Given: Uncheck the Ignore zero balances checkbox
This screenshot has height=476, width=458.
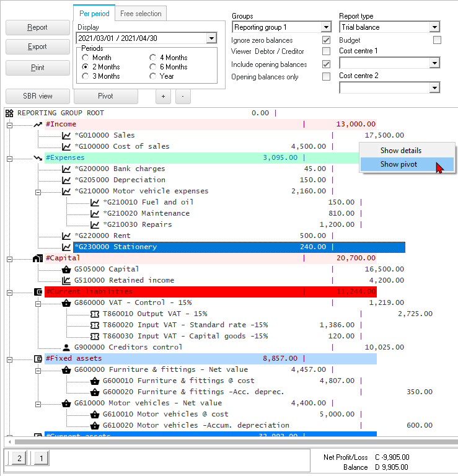Looking at the screenshot, I should (x=326, y=40).
